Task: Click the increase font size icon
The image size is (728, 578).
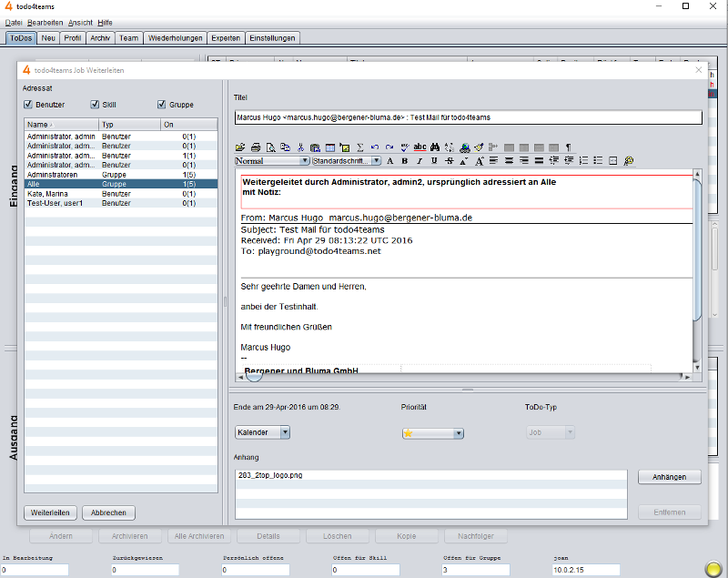Action: (x=480, y=160)
